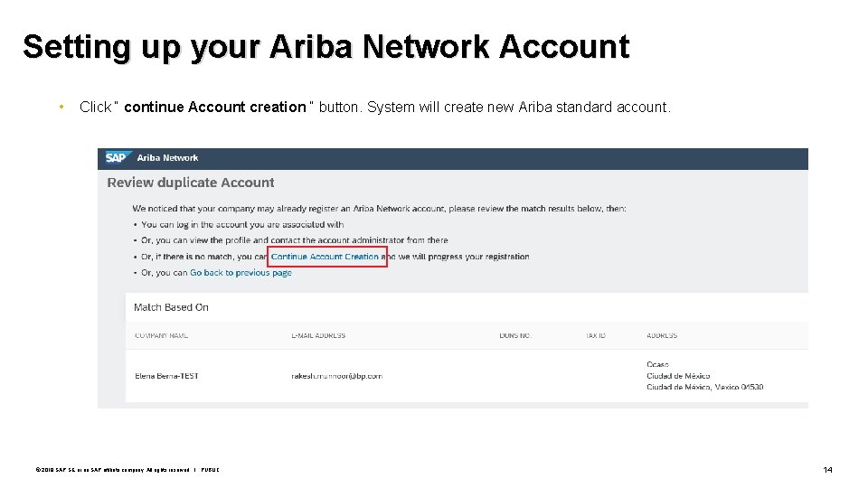Click the Ciudad de México address cell

coord(678,376)
